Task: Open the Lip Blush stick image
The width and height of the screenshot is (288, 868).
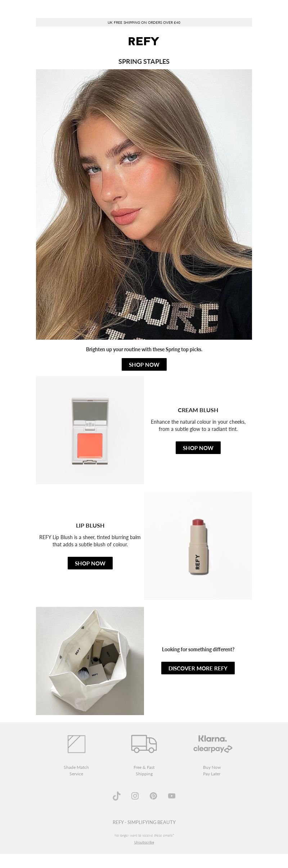Action: [198, 546]
